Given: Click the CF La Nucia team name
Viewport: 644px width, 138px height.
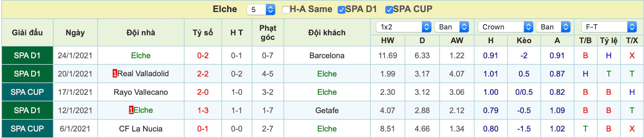Looking at the screenshot, I should (141, 129).
